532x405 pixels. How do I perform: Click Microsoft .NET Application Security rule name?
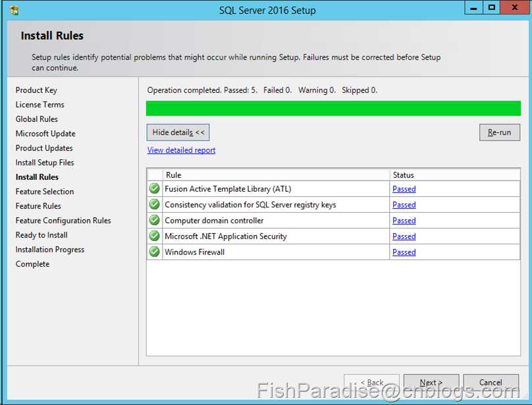click(226, 236)
